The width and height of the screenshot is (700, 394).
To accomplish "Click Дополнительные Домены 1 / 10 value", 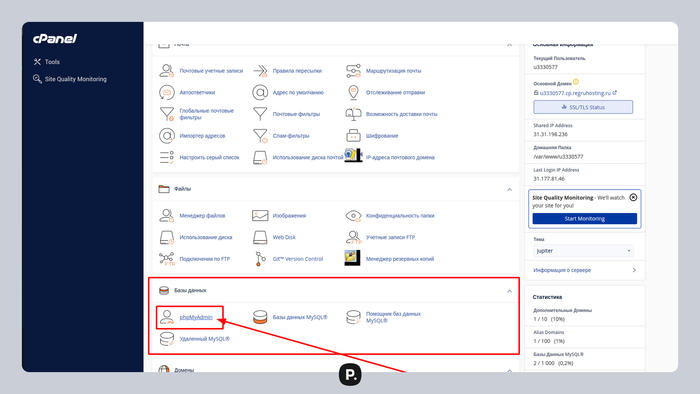I will click(549, 319).
